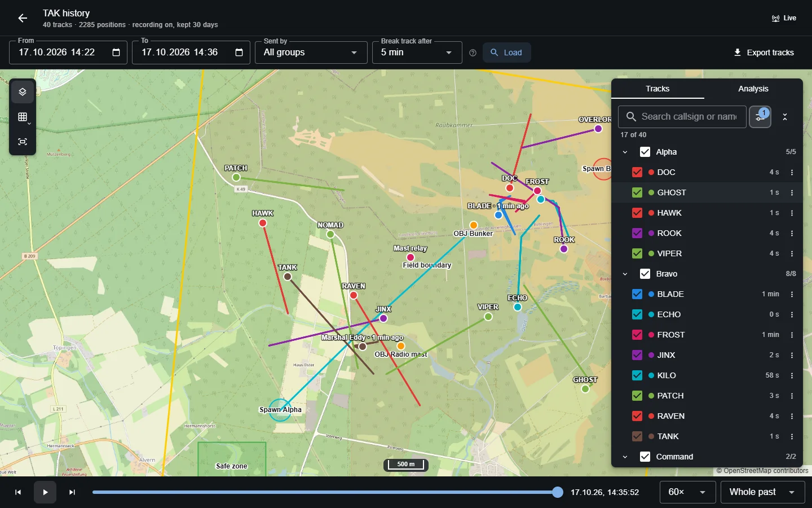Select the PATCH track row
This screenshot has width=812, height=508.
point(707,396)
